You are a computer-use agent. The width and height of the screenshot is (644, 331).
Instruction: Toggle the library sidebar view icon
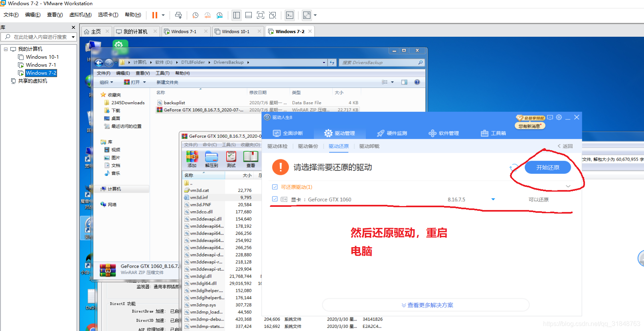click(237, 15)
